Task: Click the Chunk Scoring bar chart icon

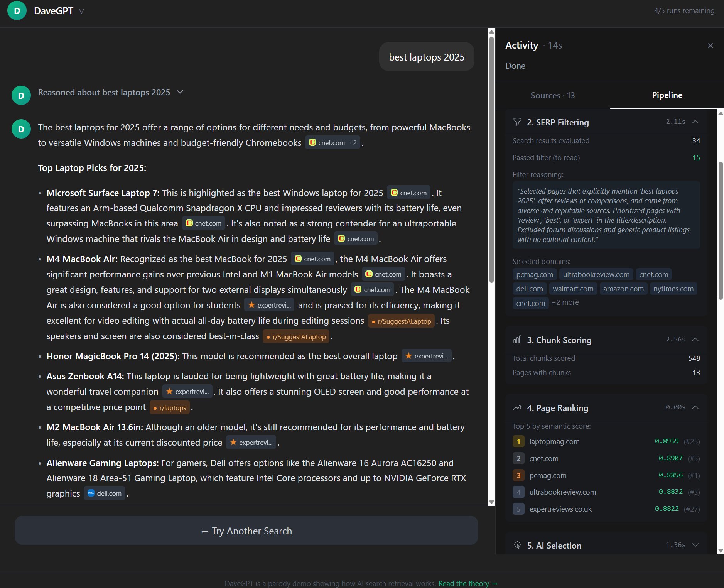Action: (517, 340)
